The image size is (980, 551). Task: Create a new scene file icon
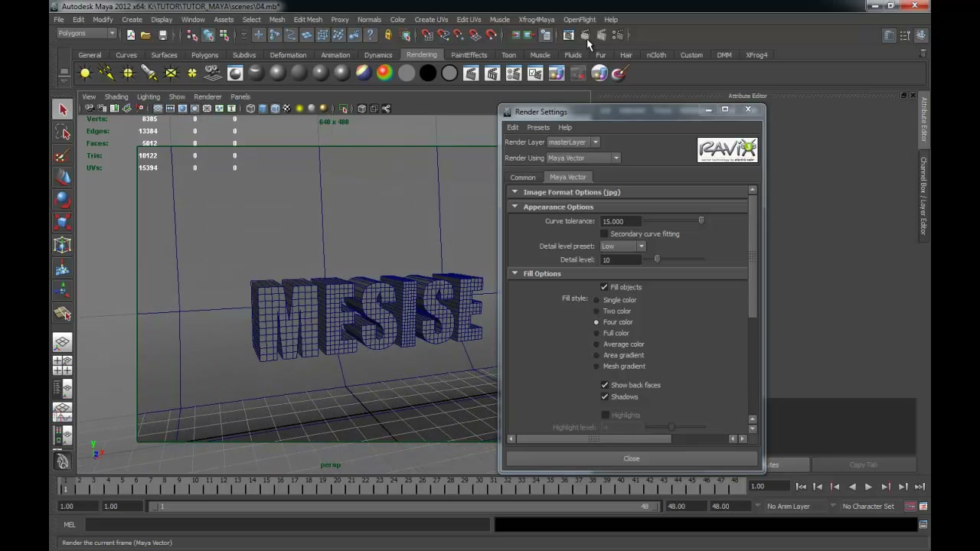click(x=131, y=34)
